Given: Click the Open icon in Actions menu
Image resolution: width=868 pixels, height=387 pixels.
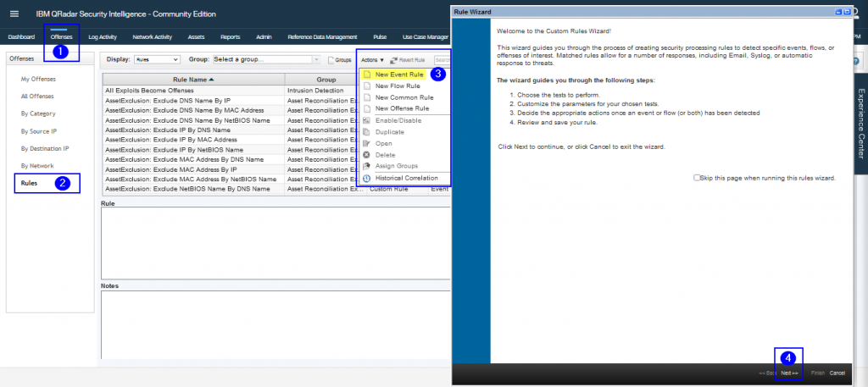Looking at the screenshot, I should tap(366, 143).
